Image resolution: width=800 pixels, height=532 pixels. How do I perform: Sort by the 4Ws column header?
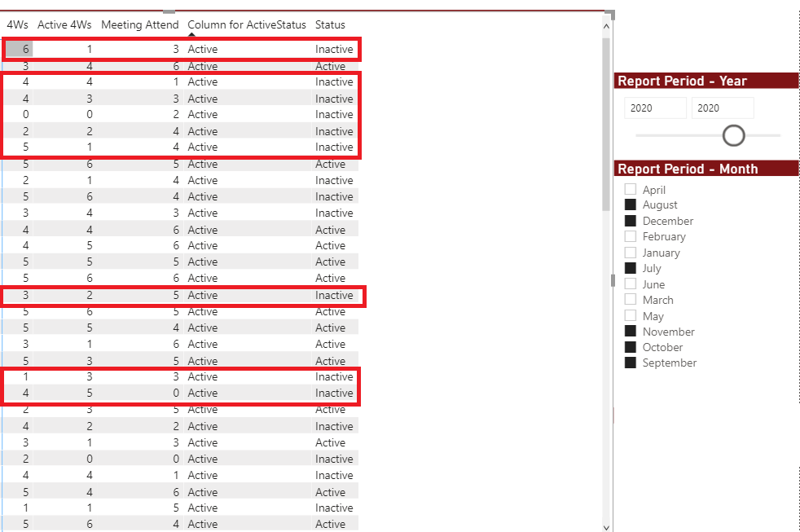[17, 24]
